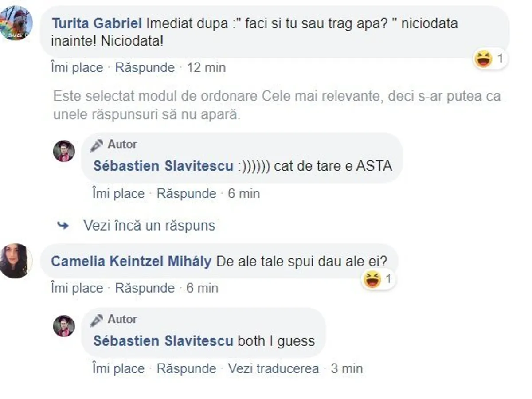Click the '12 min' timestamp on Turita's comment
Screen dimensions: 532x399
206,67
